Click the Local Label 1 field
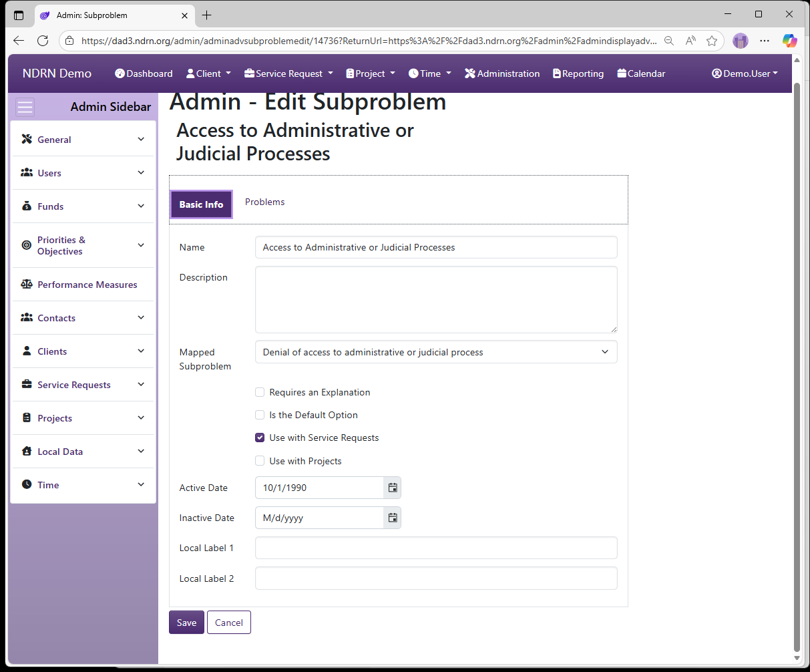Image resolution: width=810 pixels, height=672 pixels. pos(436,548)
